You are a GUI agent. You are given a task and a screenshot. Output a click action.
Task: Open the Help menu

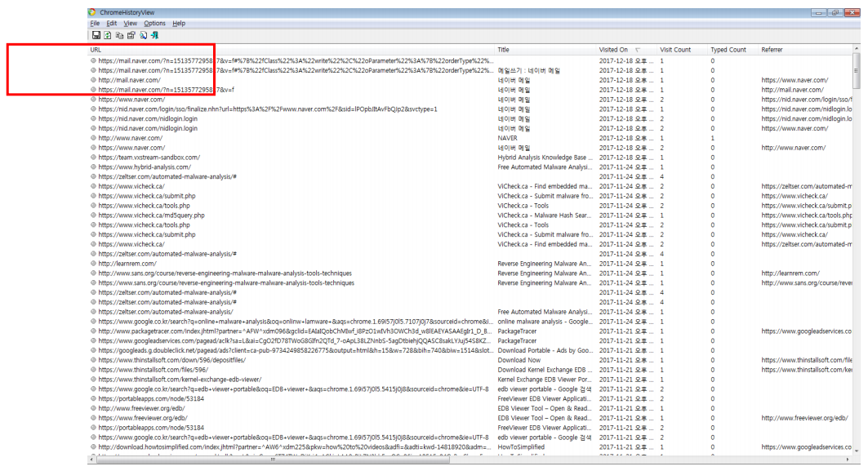click(179, 23)
